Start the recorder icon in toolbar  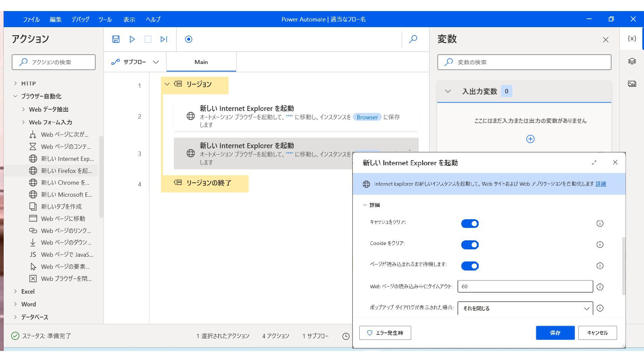[189, 39]
